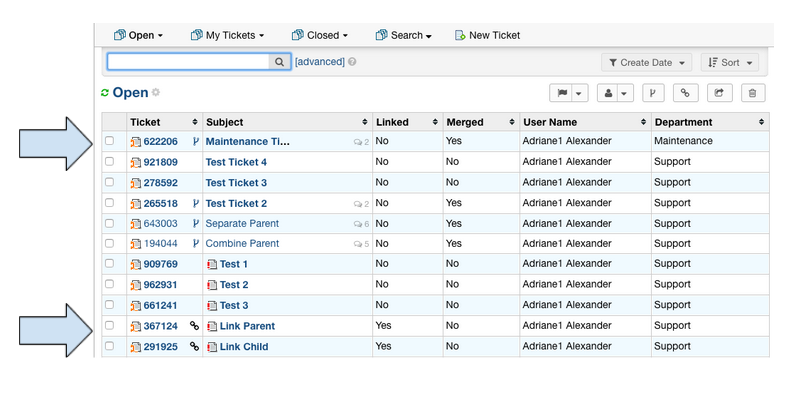Check the box for ticket 622206
Viewport: 803px width, 393px height.
(109, 141)
